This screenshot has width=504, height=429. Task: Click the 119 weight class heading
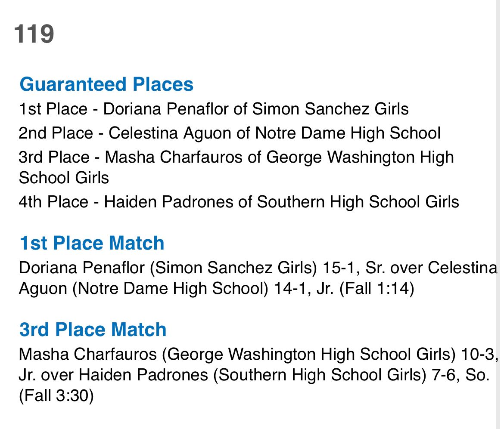tap(34, 34)
